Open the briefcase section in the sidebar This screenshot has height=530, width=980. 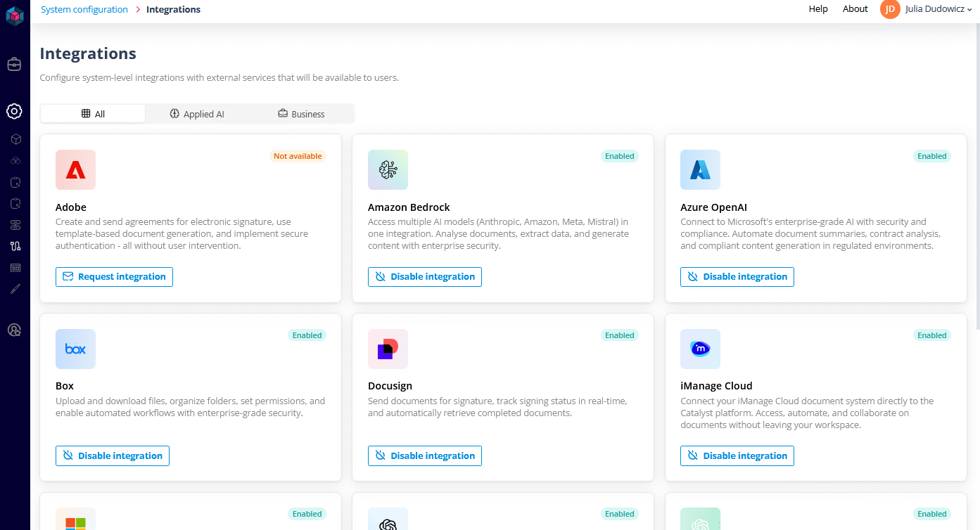pyautogui.click(x=14, y=65)
